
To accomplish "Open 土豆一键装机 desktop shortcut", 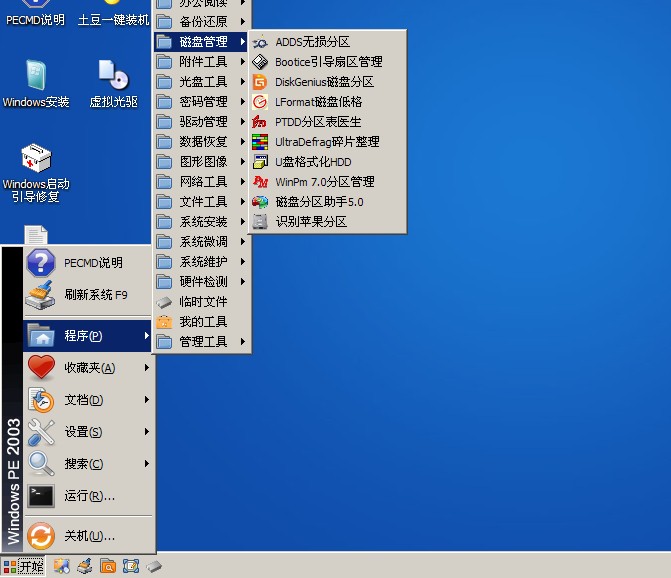I will pyautogui.click(x=113, y=13).
